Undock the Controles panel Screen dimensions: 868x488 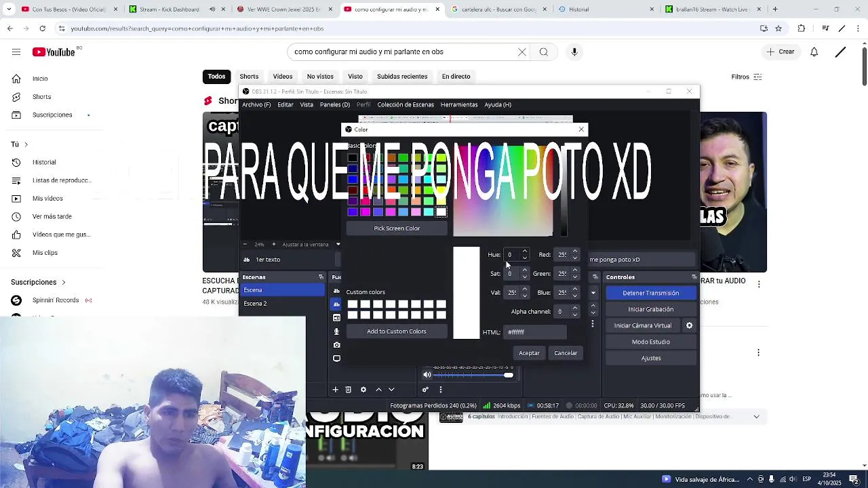click(694, 277)
